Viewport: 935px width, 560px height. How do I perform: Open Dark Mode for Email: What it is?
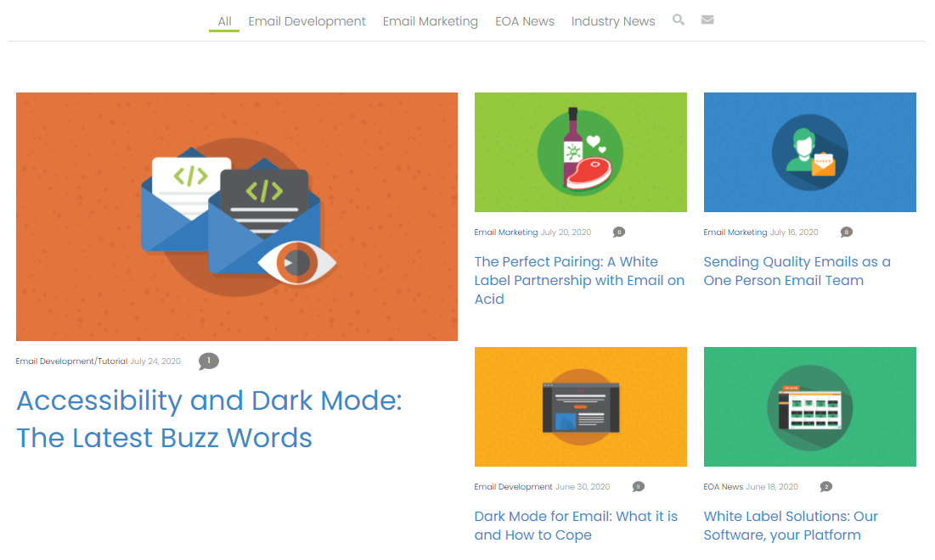point(576,525)
